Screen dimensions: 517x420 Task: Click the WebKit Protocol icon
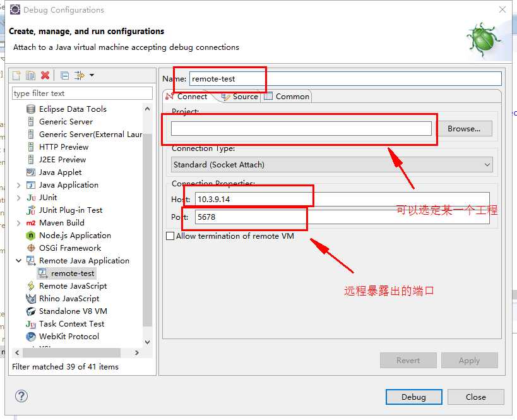click(31, 337)
